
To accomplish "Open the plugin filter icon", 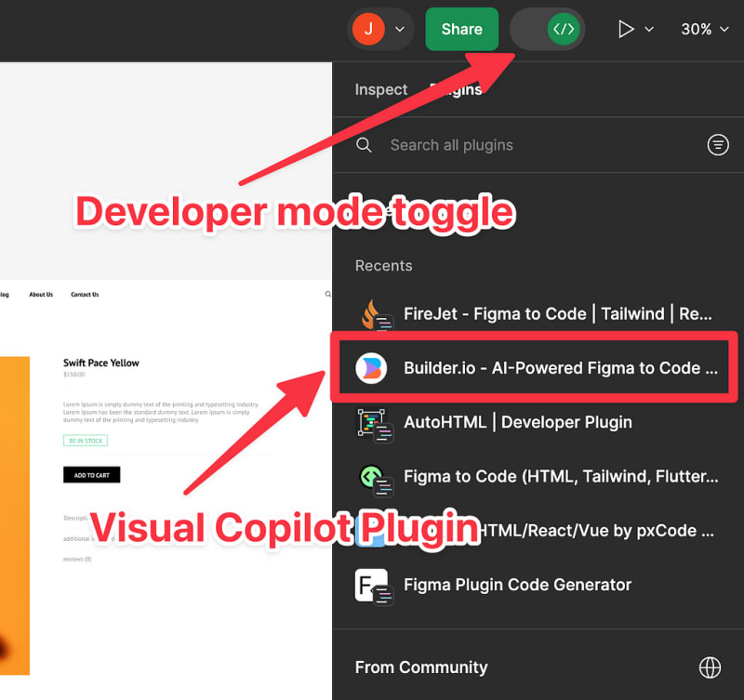I will (718, 145).
